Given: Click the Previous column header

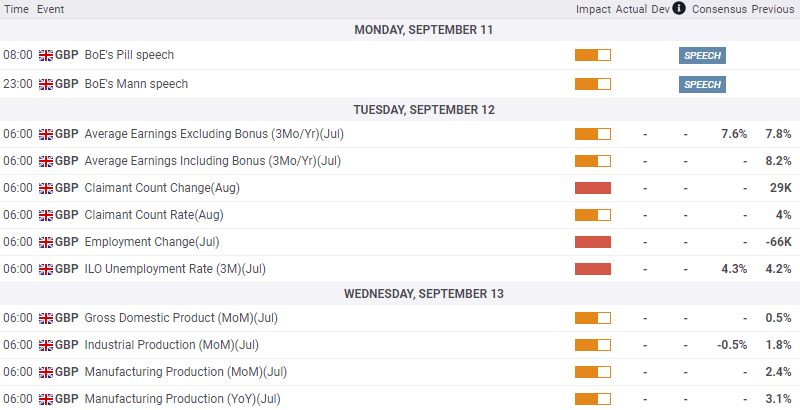Looking at the screenshot, I should (773, 9).
